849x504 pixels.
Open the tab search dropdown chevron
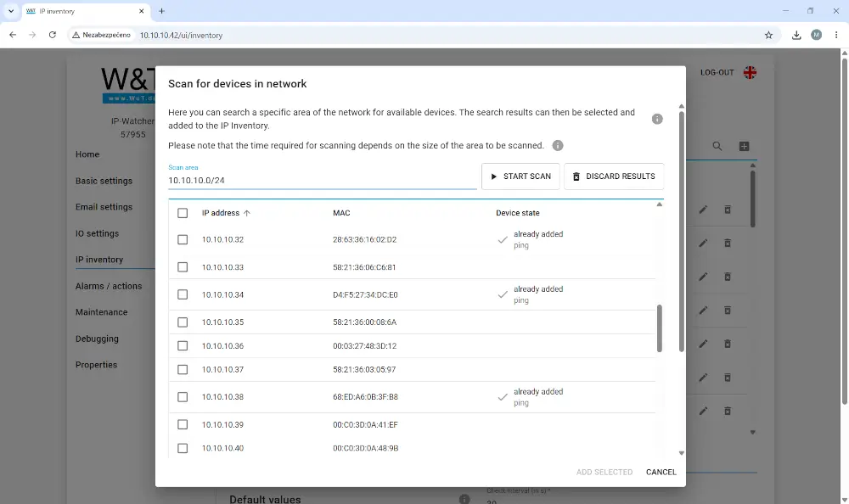[11, 11]
